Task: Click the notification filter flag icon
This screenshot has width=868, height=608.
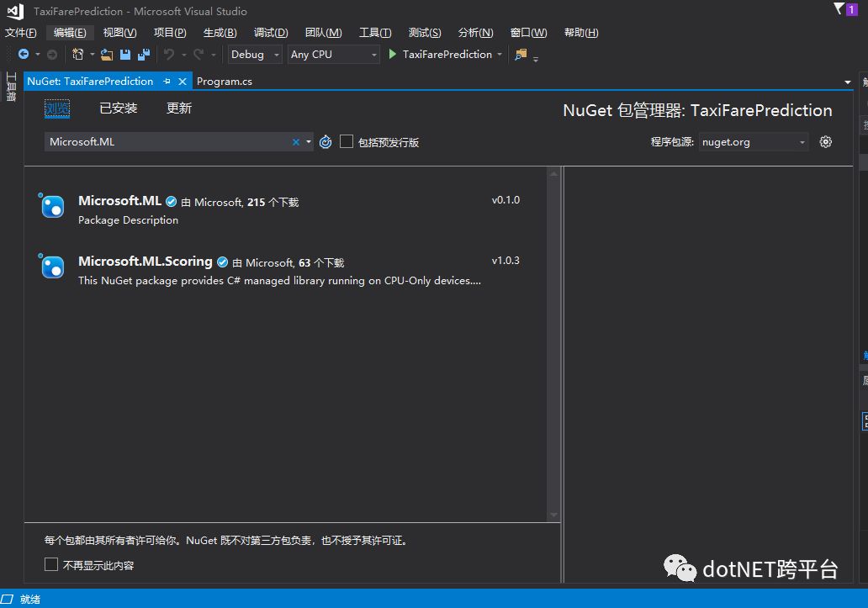Action: [x=839, y=9]
